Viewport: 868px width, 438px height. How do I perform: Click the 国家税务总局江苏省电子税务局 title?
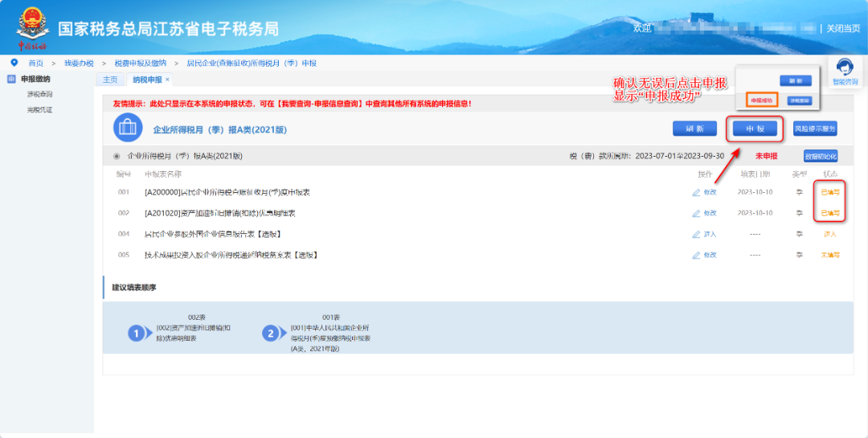tap(168, 29)
